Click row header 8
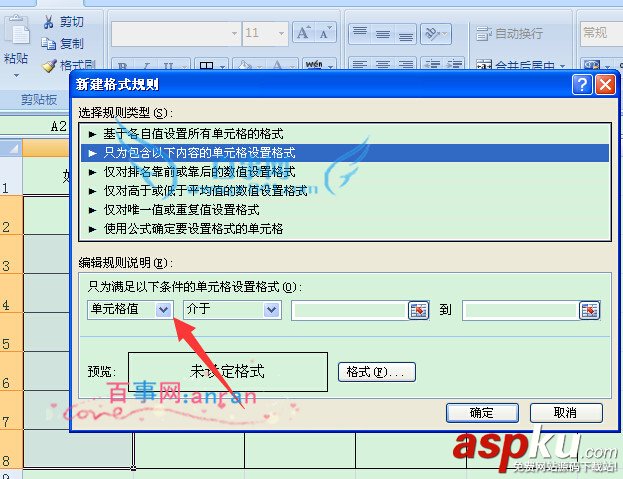Image resolution: width=623 pixels, height=479 pixels. 11,450
